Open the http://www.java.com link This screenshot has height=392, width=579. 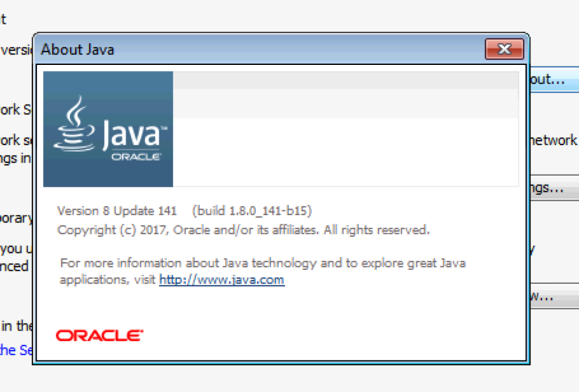[x=221, y=280]
